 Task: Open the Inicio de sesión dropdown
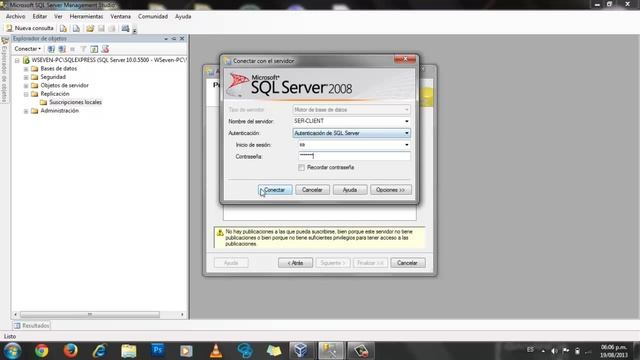coord(407,145)
